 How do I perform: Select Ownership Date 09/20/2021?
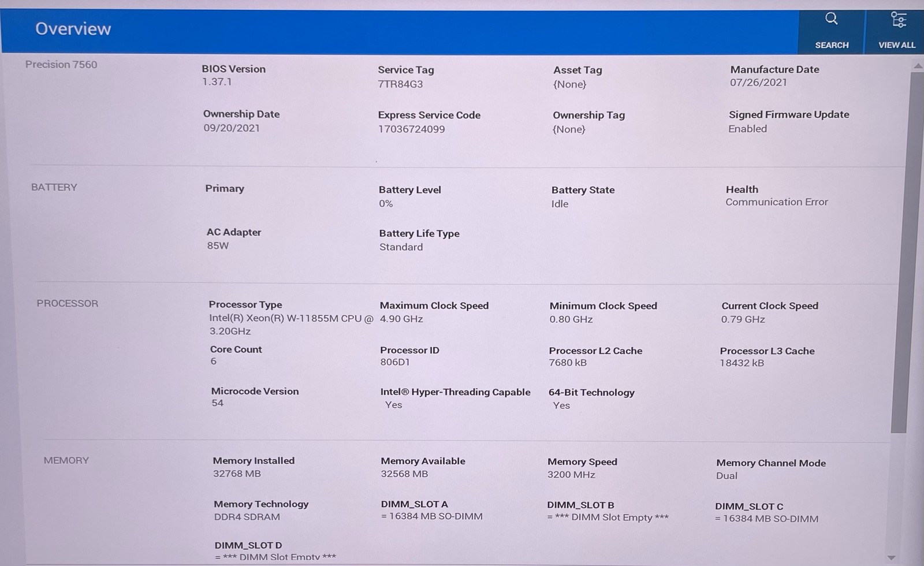tap(232, 128)
